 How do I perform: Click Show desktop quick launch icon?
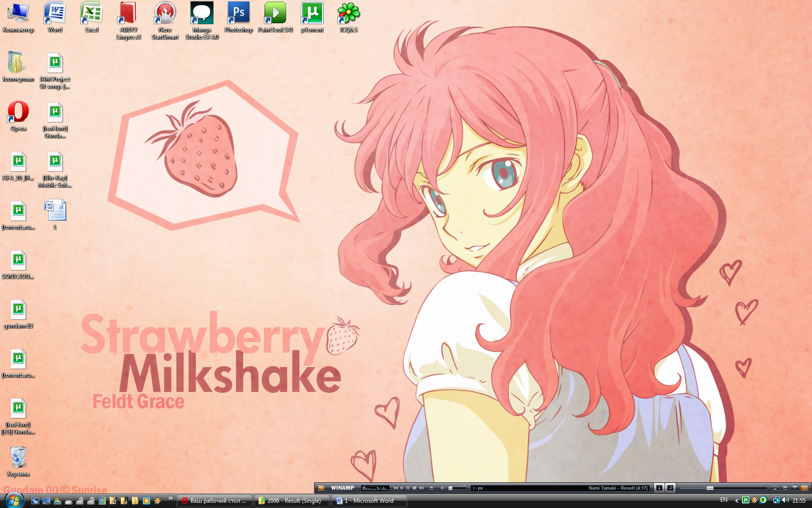46,501
